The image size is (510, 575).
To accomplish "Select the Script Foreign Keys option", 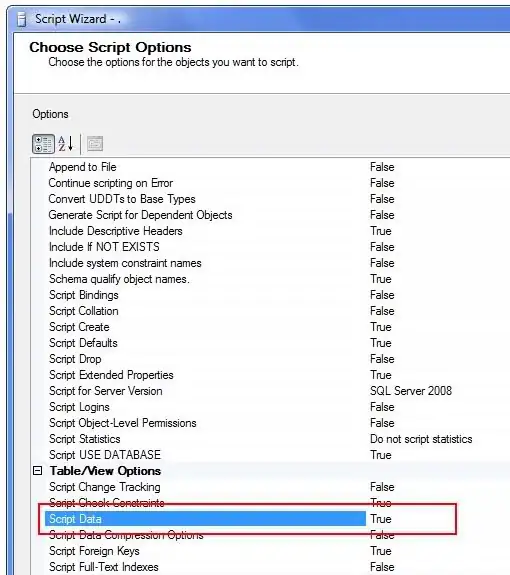I will (x=94, y=551).
